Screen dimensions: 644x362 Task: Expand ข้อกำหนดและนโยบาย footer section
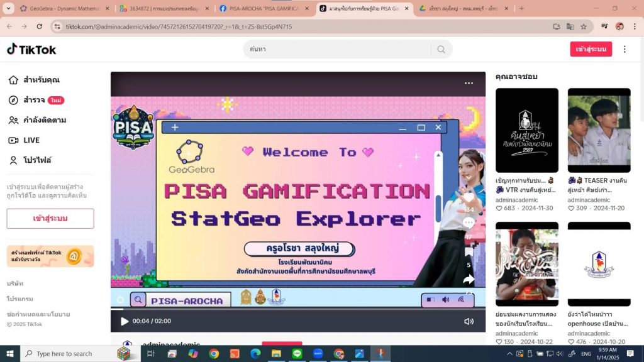coord(38,314)
